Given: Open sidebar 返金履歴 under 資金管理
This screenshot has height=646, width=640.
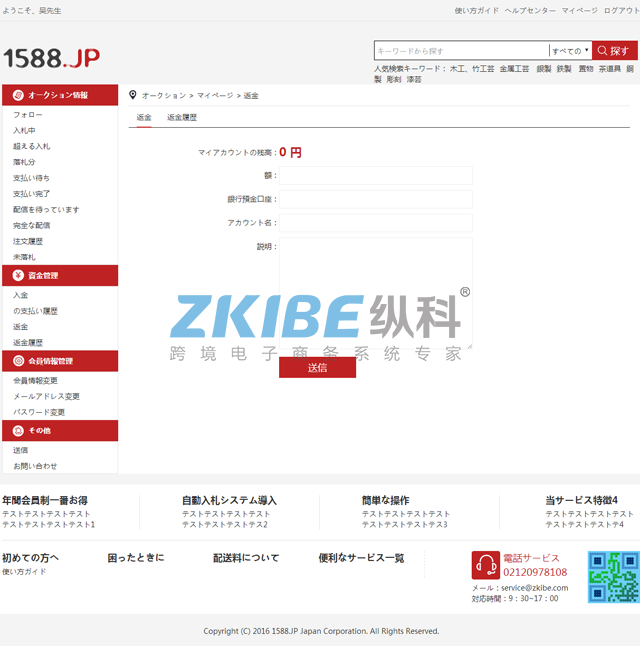Looking at the screenshot, I should 28,343.
